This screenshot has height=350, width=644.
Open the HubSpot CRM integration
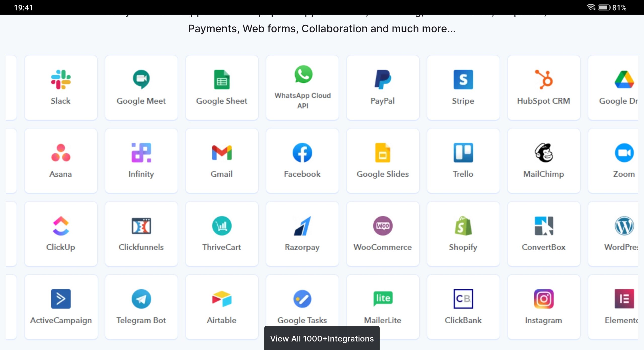tap(544, 88)
